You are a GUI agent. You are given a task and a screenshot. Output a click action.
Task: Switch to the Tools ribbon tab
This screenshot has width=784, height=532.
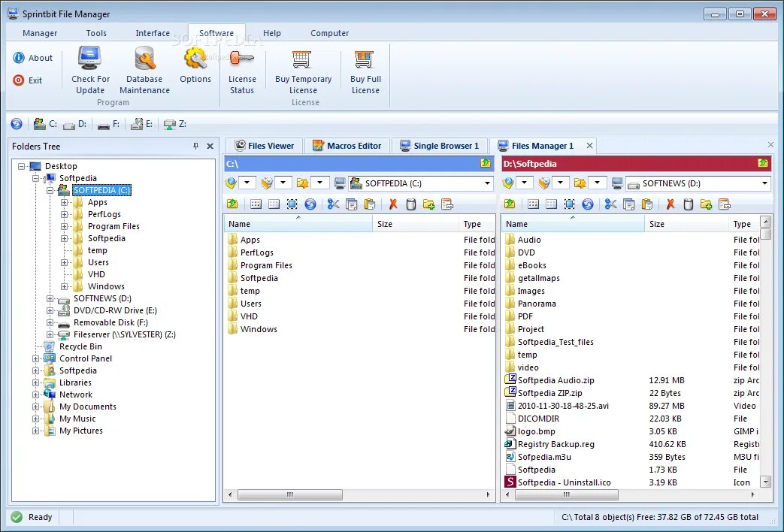pyautogui.click(x=96, y=33)
